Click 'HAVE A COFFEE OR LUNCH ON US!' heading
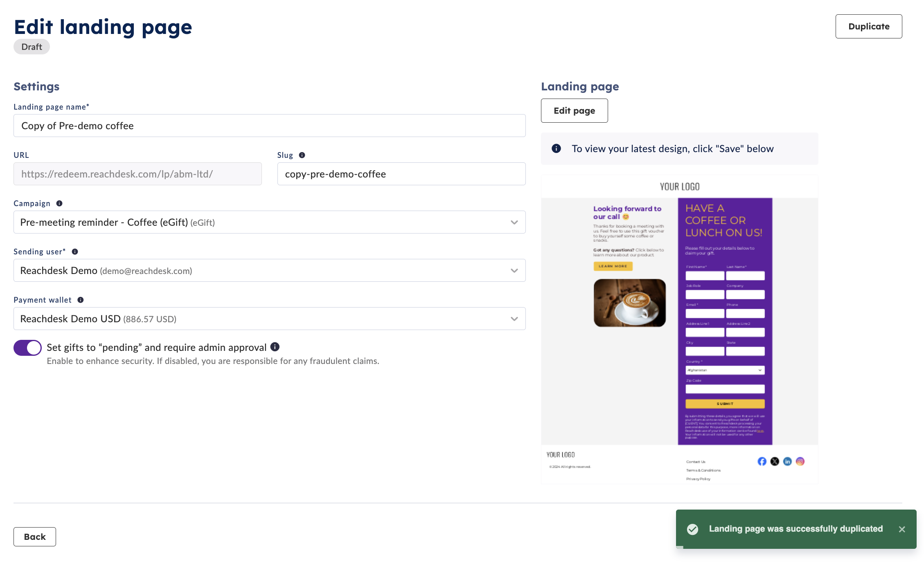This screenshot has height=566, width=924. (x=723, y=220)
